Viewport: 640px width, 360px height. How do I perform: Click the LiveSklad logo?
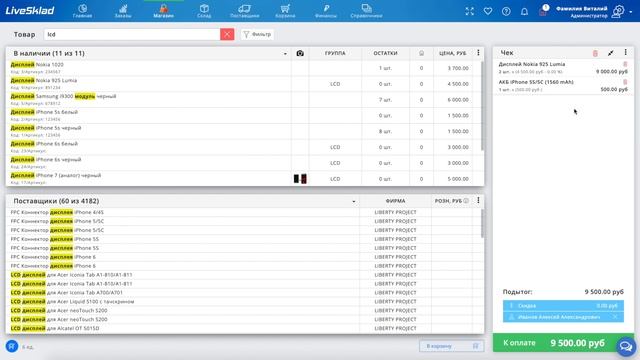point(29,11)
